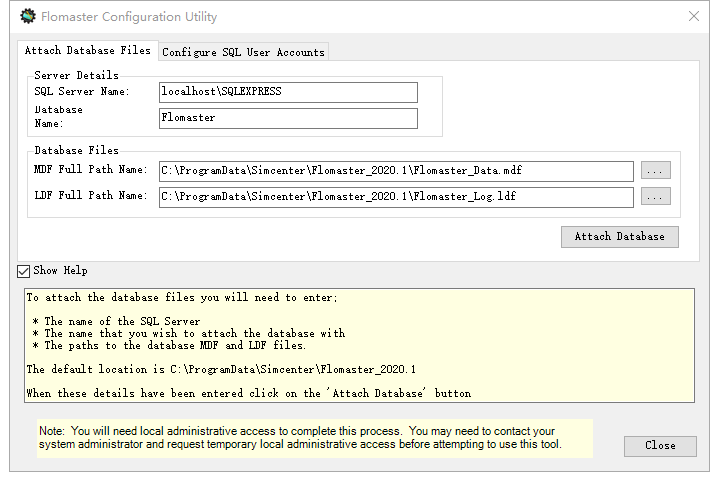Click help line 'When these details have been entered'
This screenshot has width=719, height=481.
tap(249, 393)
